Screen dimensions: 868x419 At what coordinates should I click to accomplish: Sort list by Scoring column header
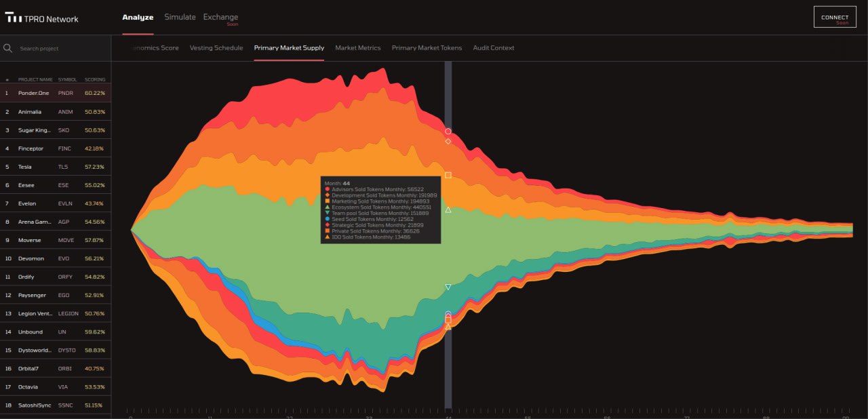point(95,79)
